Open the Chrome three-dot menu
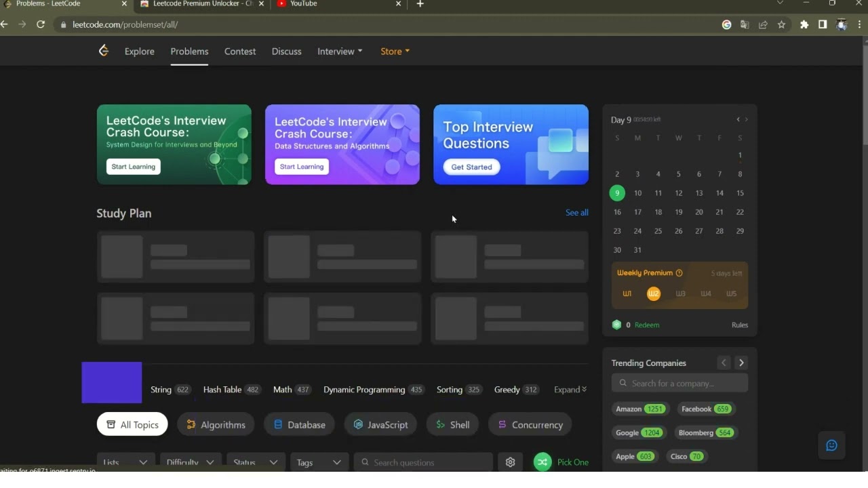Screen dimensions: 868x488 pyautogui.click(x=859, y=24)
